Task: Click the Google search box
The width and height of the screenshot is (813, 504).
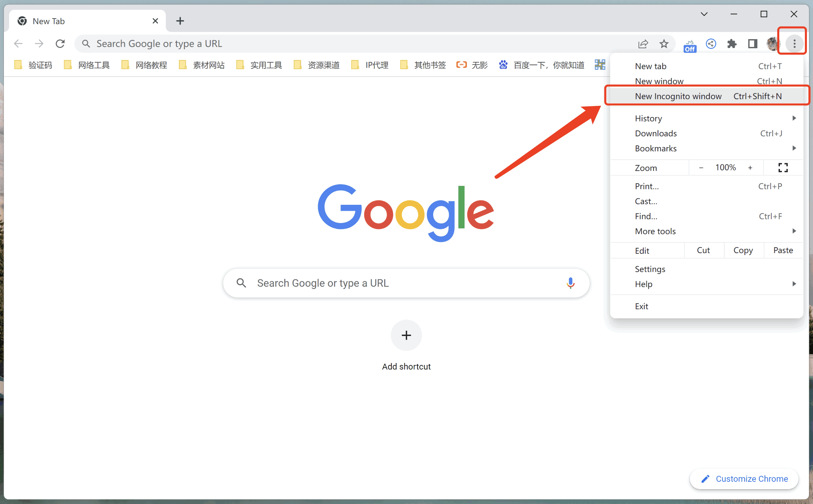Action: coord(405,283)
